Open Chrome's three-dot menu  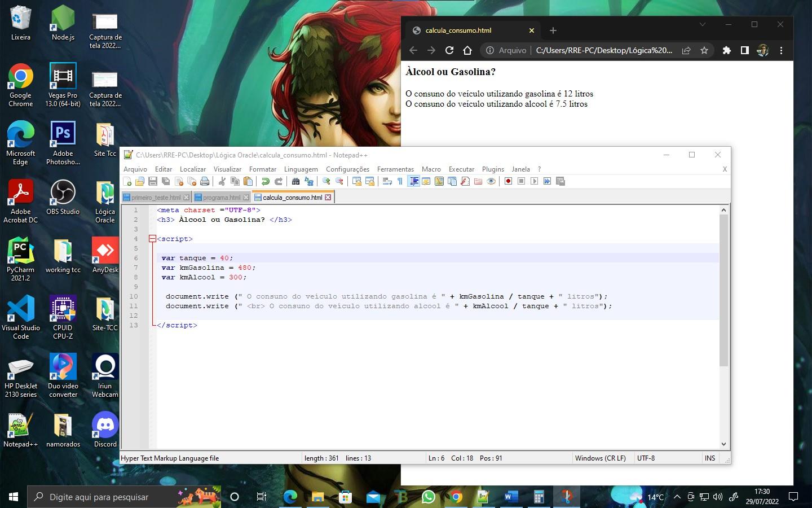(781, 50)
